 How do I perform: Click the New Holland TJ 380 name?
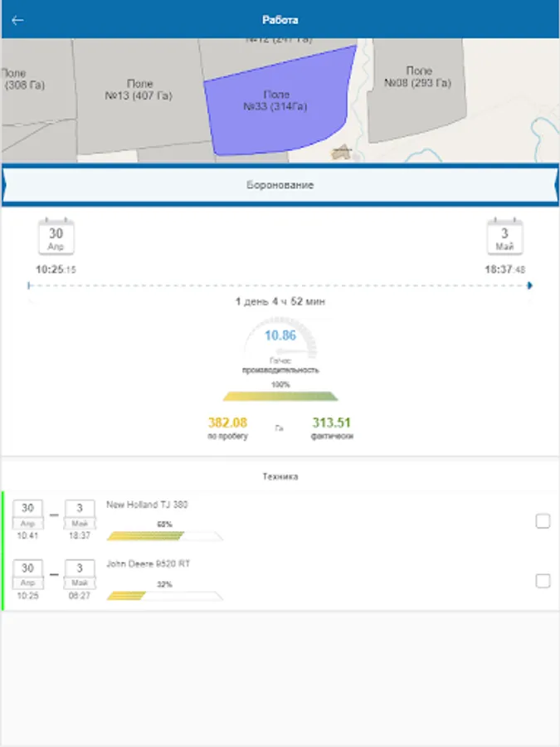[x=147, y=505]
